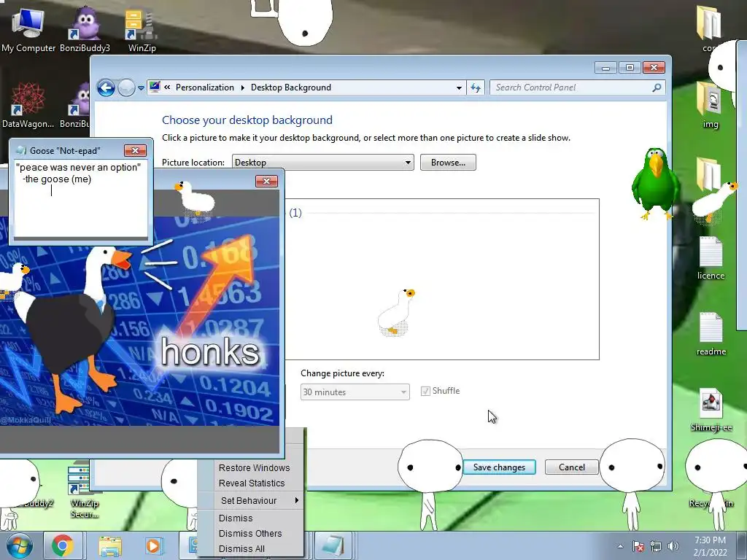
Task: Open Windows Media Player taskbar icon
Action: point(153,545)
